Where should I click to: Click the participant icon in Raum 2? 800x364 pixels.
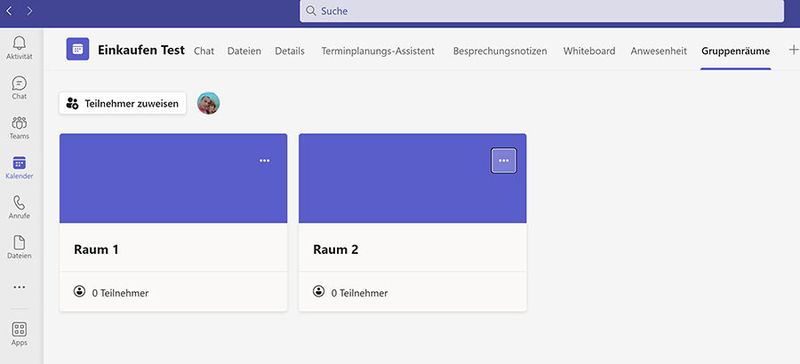319,292
